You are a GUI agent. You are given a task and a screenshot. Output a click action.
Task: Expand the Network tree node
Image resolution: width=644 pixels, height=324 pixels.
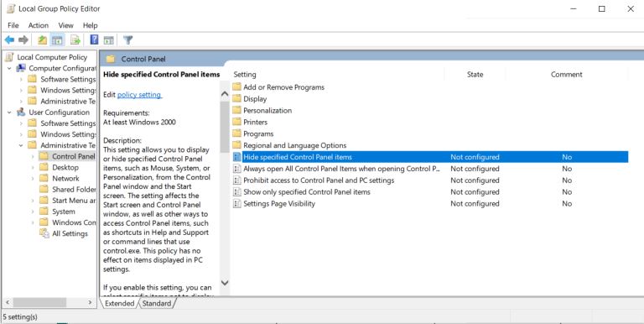[x=33, y=179]
